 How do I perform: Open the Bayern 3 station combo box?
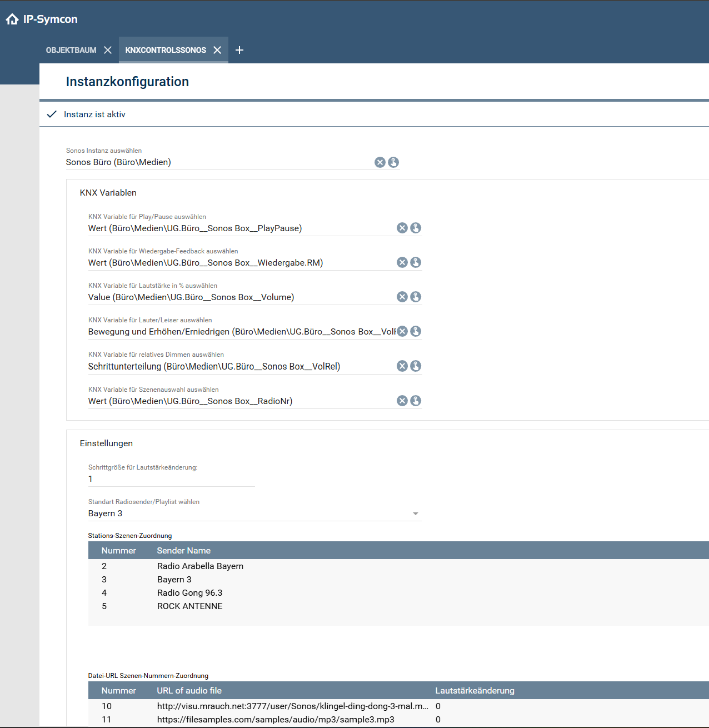250,513
